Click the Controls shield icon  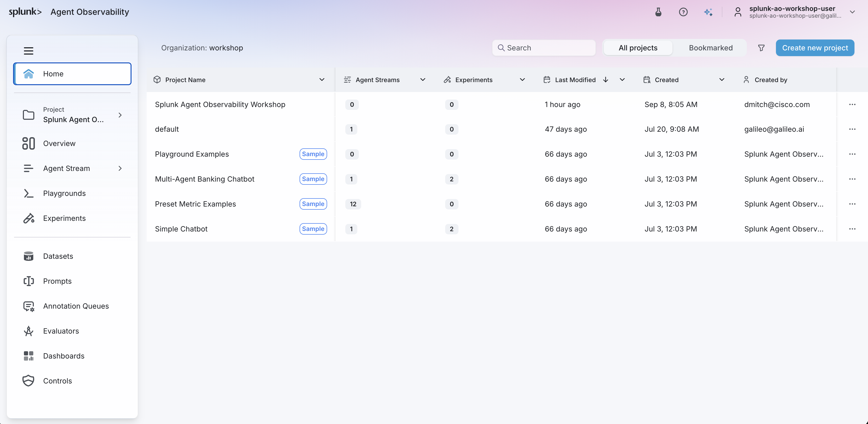[x=29, y=381]
